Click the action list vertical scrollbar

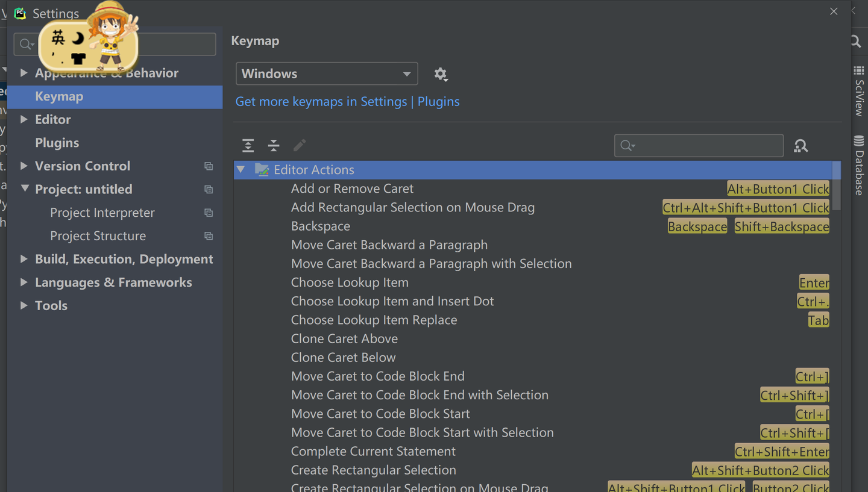pyautogui.click(x=836, y=187)
